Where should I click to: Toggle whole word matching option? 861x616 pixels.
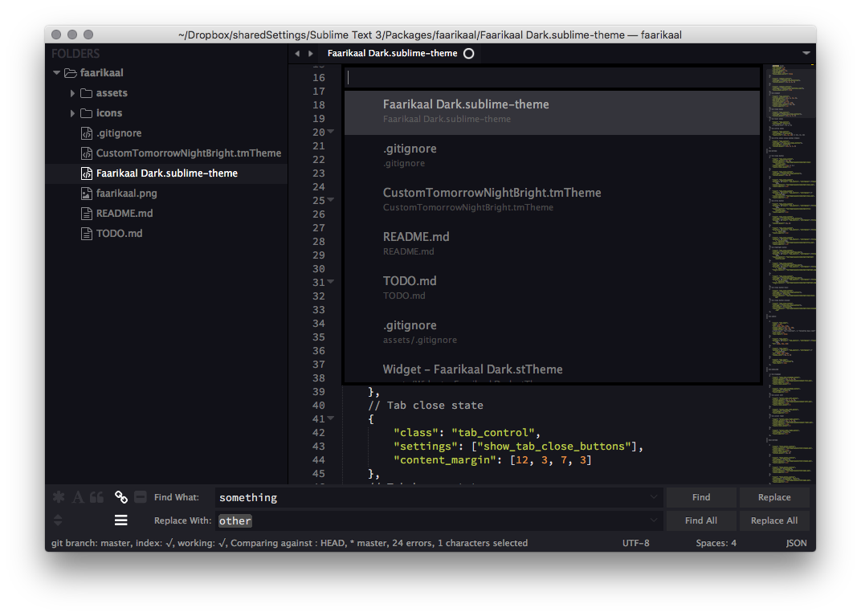(x=96, y=497)
